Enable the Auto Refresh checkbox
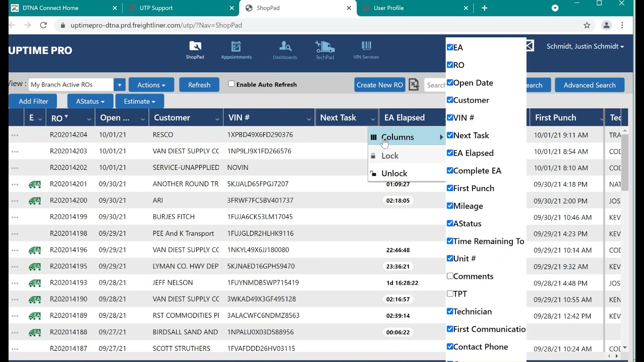Viewport: 644px width, 362px height. click(x=231, y=84)
